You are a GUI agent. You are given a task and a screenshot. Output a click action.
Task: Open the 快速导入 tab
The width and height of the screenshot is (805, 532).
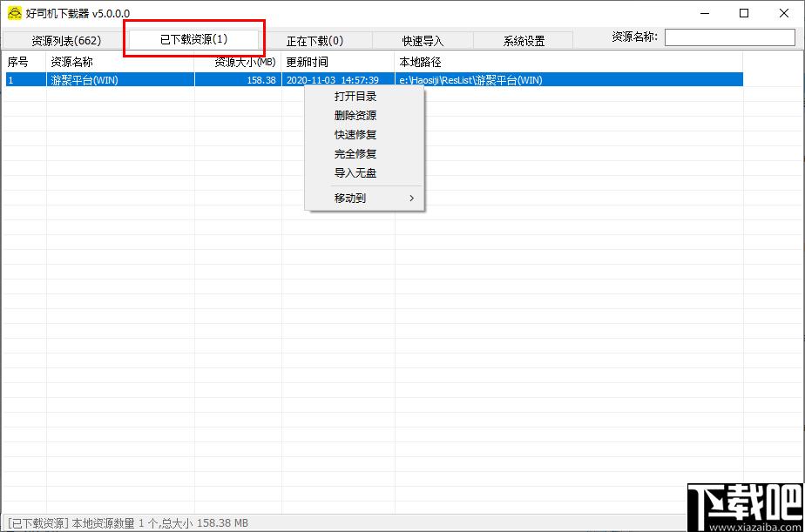(423, 41)
